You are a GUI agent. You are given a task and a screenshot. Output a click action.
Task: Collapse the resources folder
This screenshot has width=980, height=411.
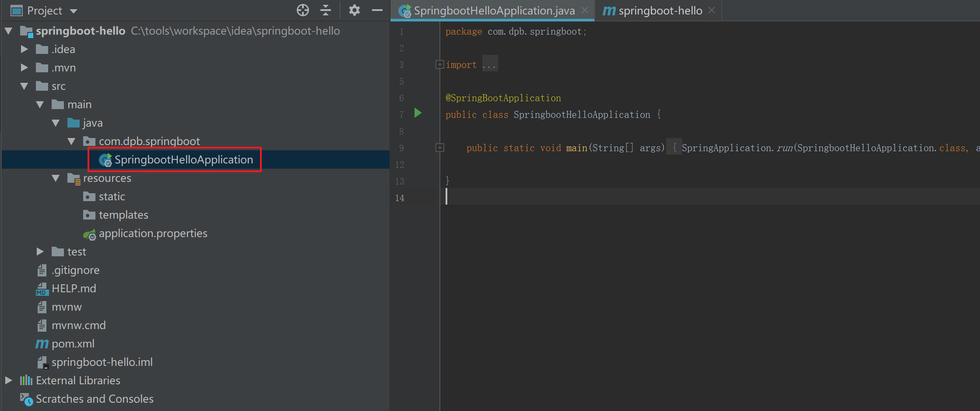56,178
